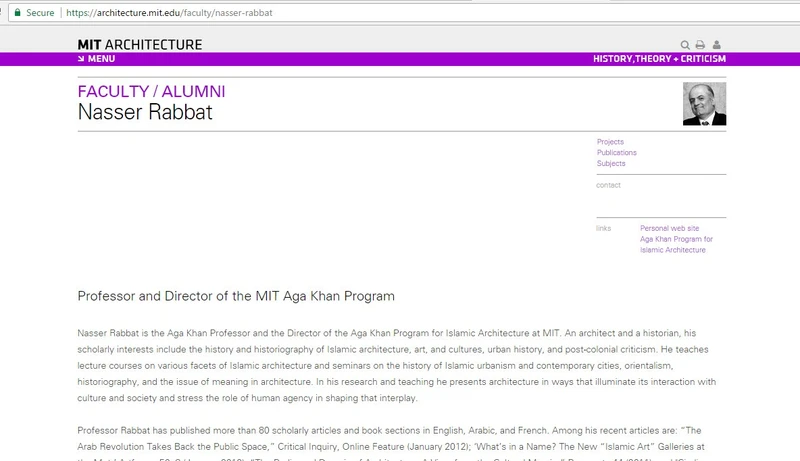Open Aga Khan Program for Islamic Architecture link
Viewport: 800px width, 461px height.
(x=676, y=244)
